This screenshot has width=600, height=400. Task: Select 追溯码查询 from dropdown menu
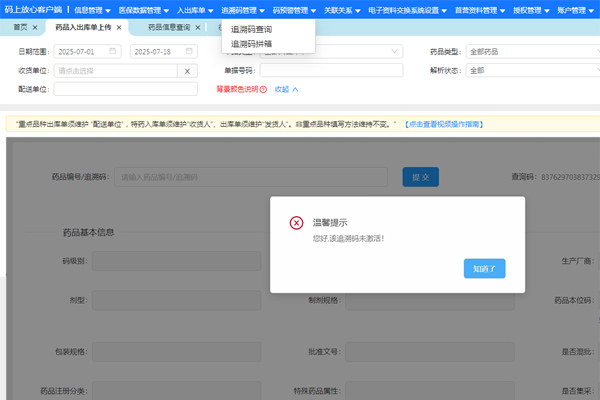coord(251,29)
